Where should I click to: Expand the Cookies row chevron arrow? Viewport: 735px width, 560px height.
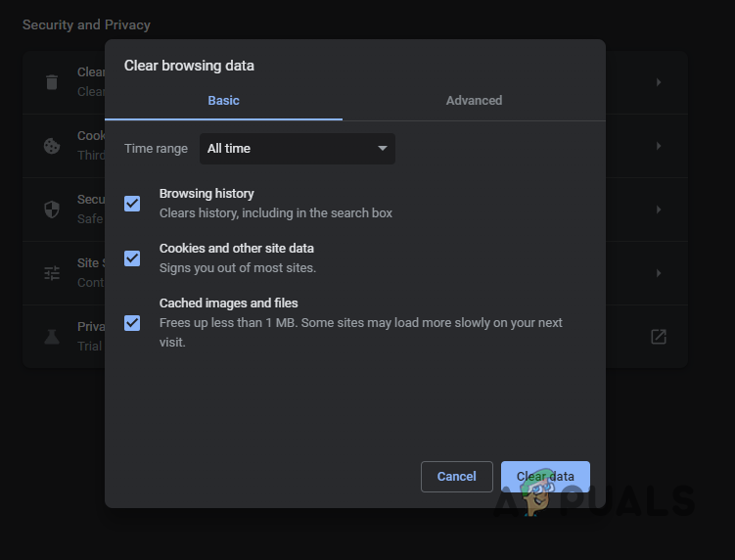659,146
